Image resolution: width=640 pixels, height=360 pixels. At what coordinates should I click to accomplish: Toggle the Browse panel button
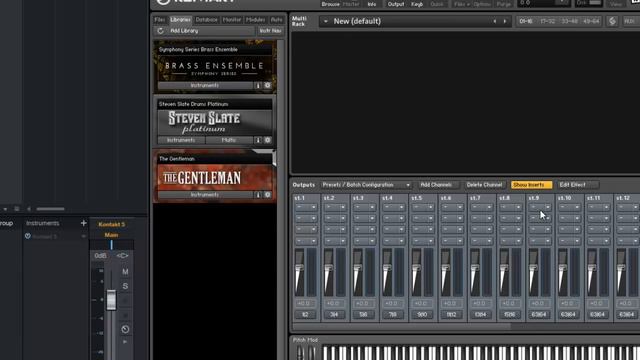point(330,4)
